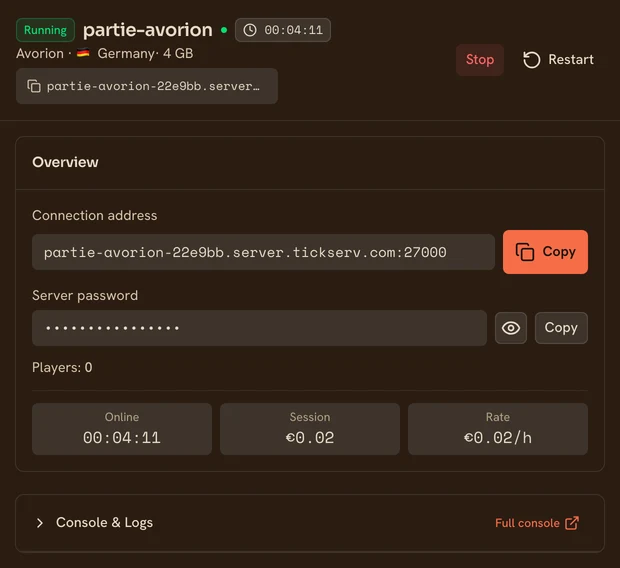This screenshot has height=568, width=620.
Task: Select the connection address field
Action: tap(263, 252)
